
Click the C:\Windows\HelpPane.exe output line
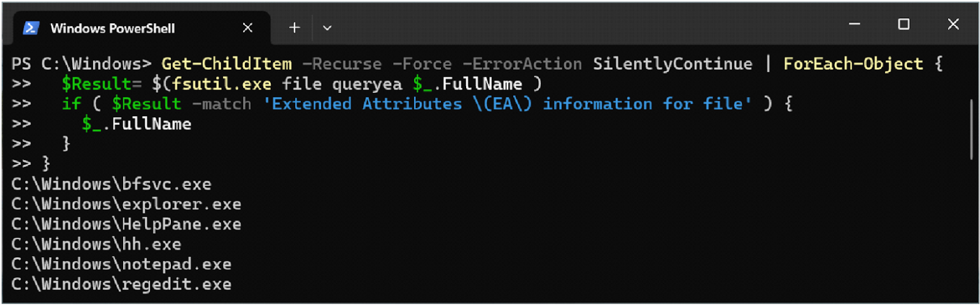click(x=126, y=224)
